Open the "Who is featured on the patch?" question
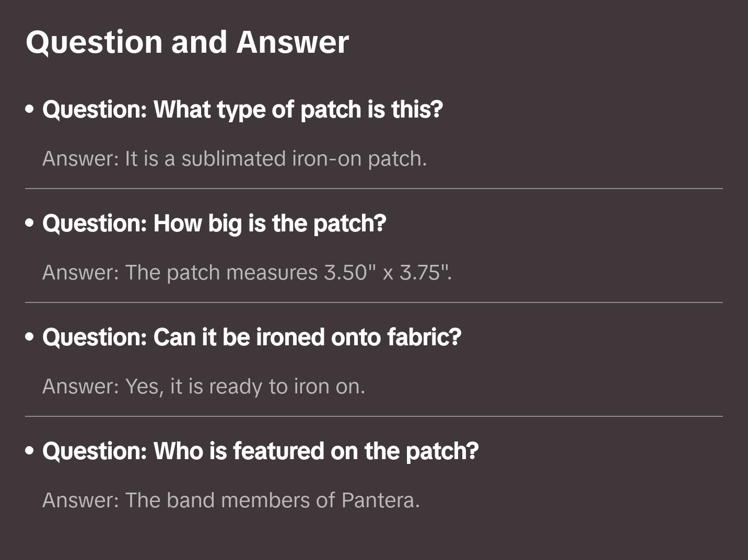This screenshot has width=748, height=560. pyautogui.click(x=260, y=451)
